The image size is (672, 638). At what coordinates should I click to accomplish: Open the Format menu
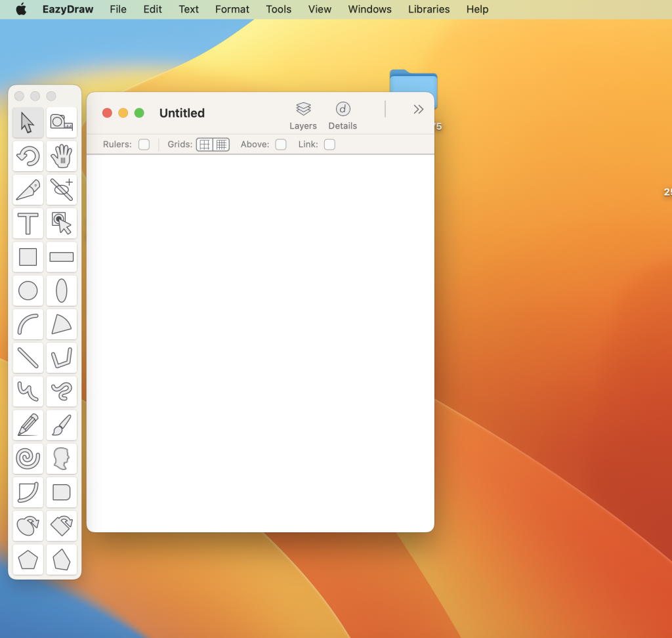click(x=232, y=9)
